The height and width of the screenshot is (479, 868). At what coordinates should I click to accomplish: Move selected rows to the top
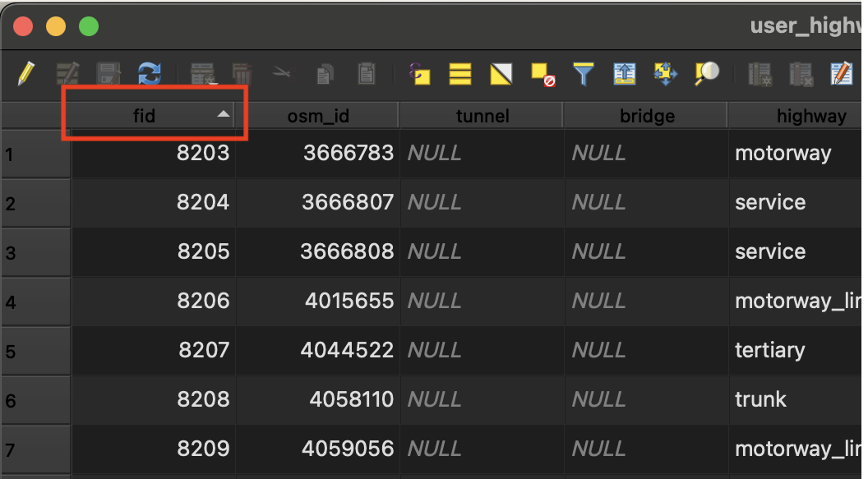(x=625, y=75)
